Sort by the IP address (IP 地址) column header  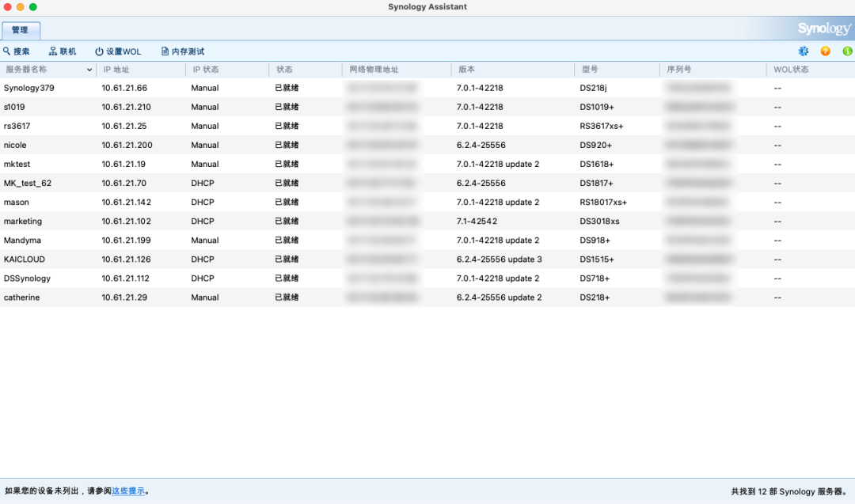[x=116, y=70]
